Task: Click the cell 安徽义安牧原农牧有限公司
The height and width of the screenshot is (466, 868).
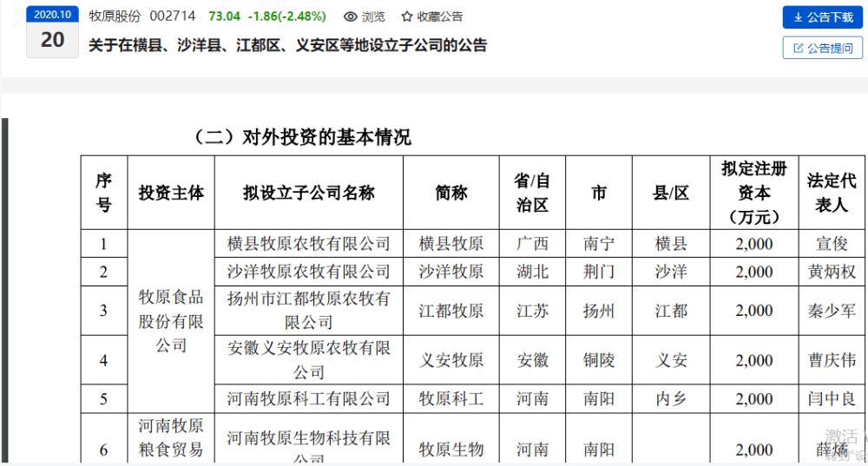Action: [309, 360]
